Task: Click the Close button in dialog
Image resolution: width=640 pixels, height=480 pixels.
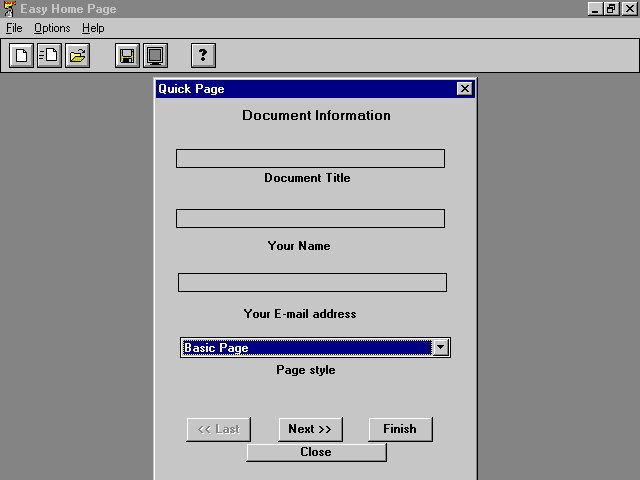Action: click(x=316, y=452)
